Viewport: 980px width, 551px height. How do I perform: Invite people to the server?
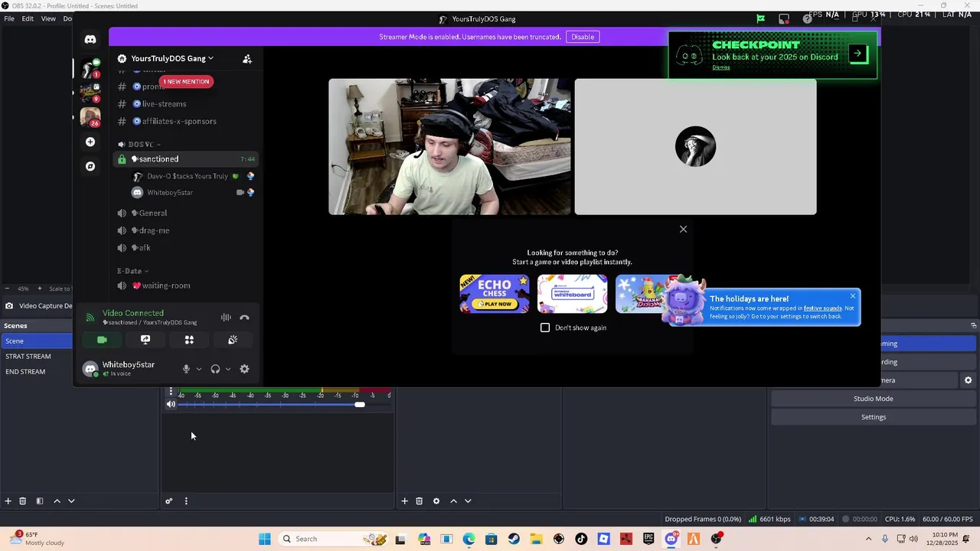point(247,59)
